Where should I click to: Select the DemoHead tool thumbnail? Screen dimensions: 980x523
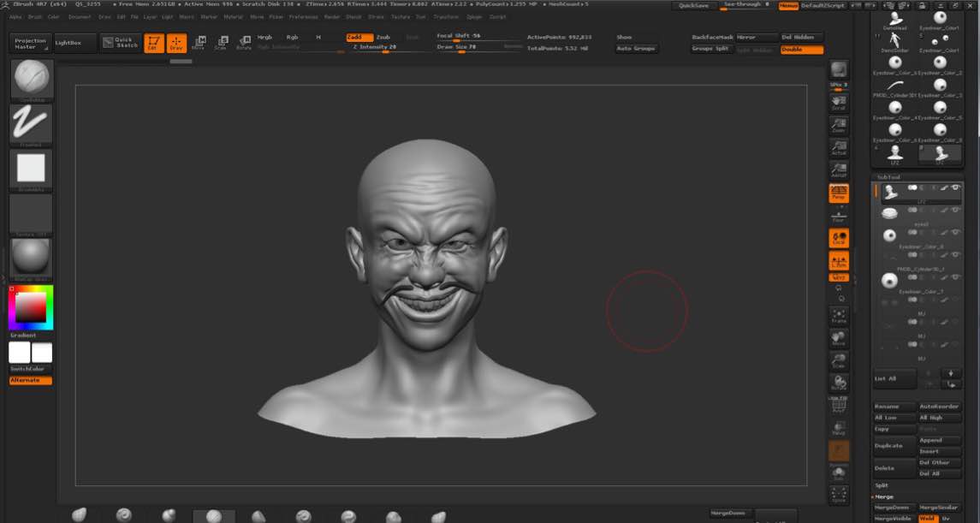(895, 20)
